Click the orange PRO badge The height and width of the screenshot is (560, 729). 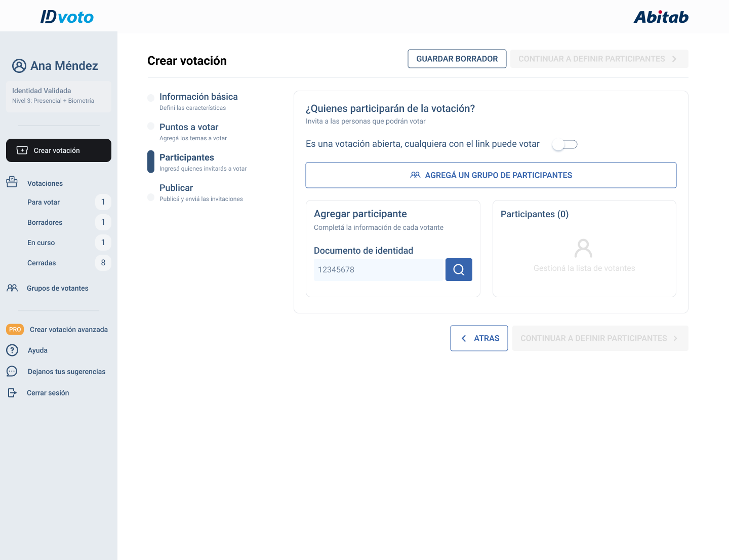15,330
